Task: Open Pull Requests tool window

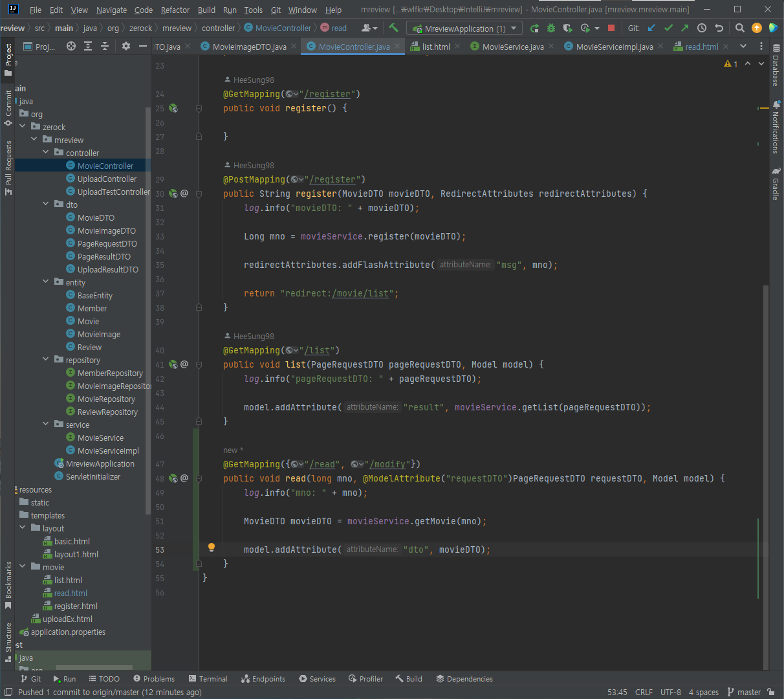Action: 8,168
